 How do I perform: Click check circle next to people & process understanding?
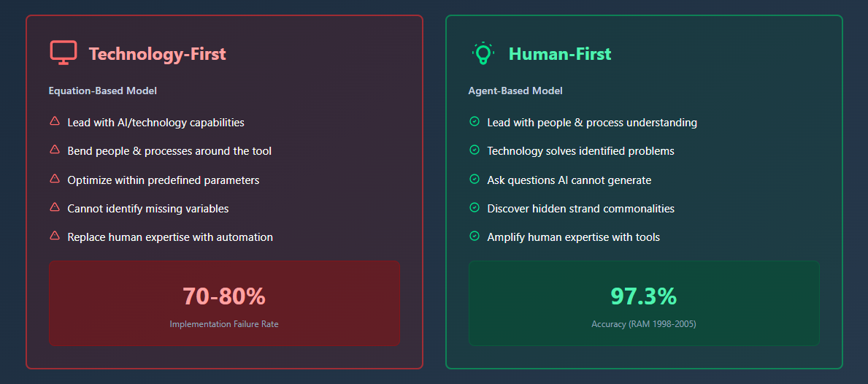click(475, 122)
